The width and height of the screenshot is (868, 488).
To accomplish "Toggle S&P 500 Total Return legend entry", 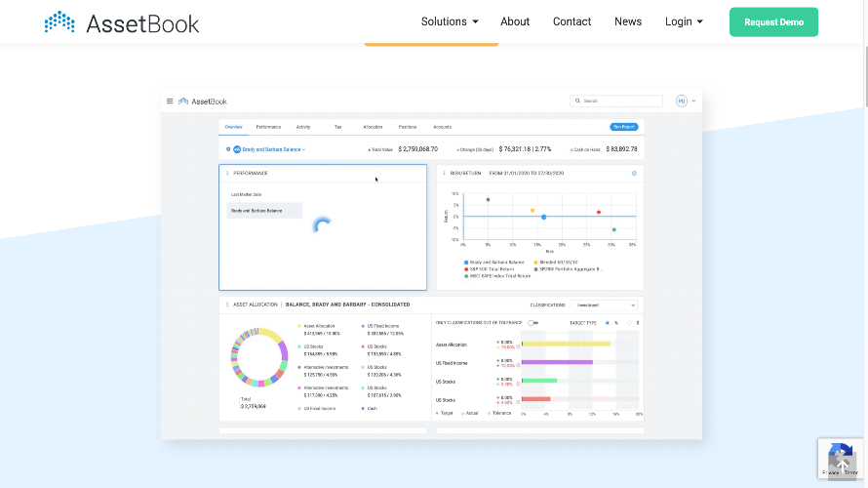I will 490,268.
